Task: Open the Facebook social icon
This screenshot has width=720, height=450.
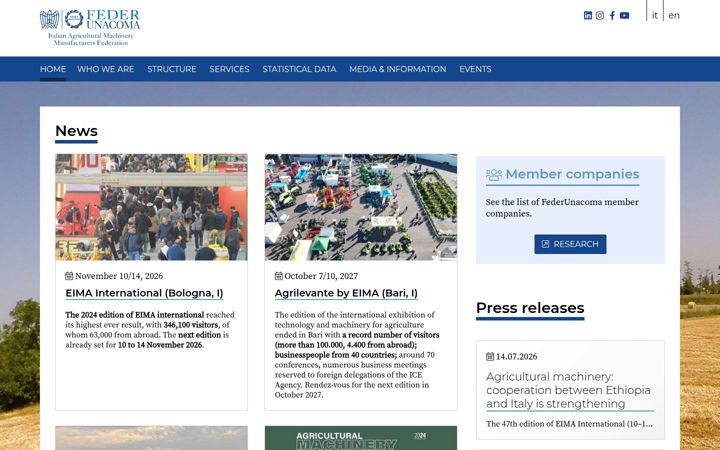Action: pyautogui.click(x=612, y=15)
